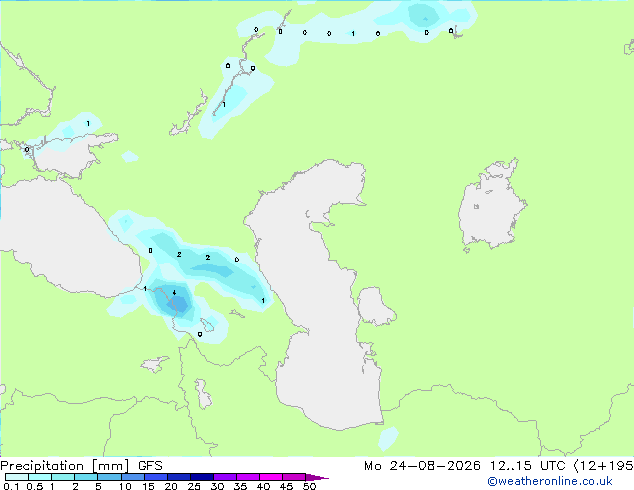Pick the 15–20 mm legend color swatch

tap(156, 477)
